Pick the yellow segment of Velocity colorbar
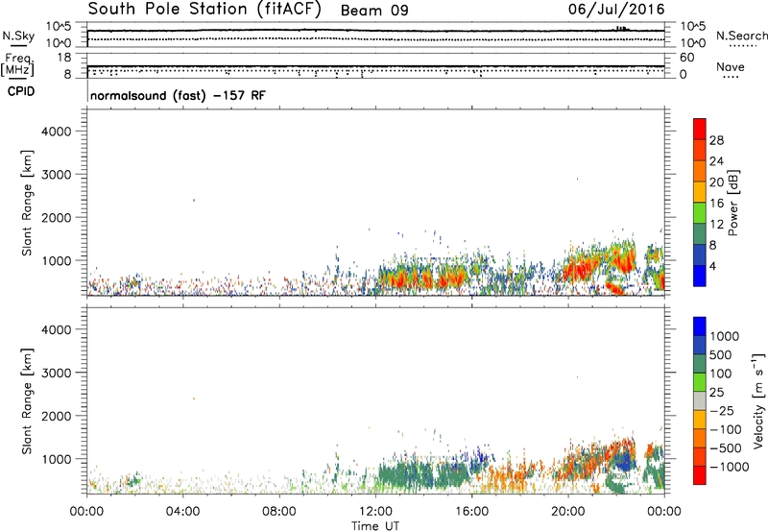This screenshot has width=768, height=532. point(700,420)
